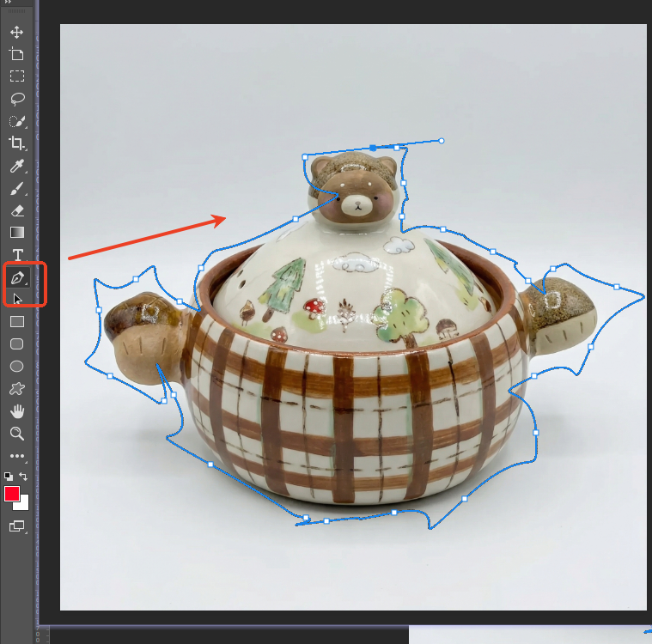Screen dimensions: 652x644
Task: Reset to default black and white colors
Action: [x=9, y=476]
